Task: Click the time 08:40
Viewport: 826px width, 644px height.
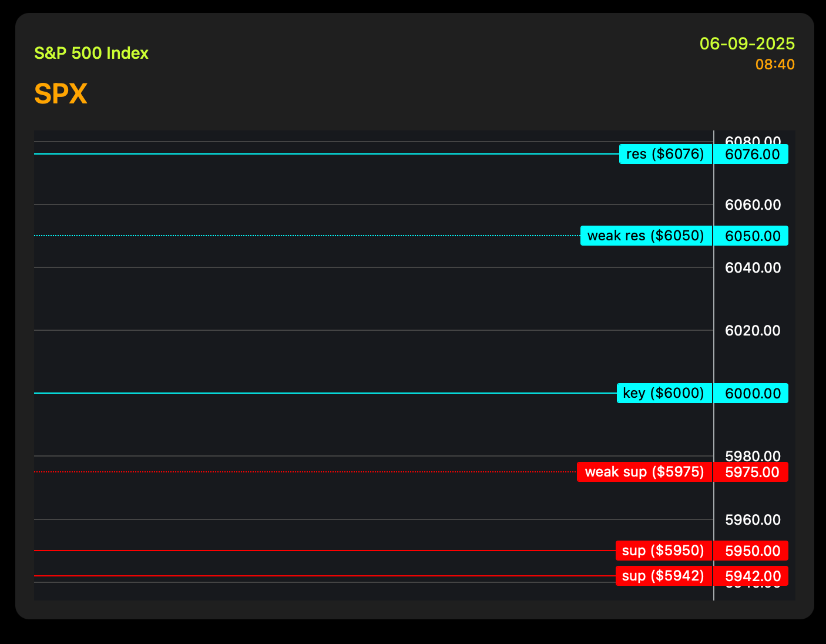Action: pyautogui.click(x=775, y=65)
